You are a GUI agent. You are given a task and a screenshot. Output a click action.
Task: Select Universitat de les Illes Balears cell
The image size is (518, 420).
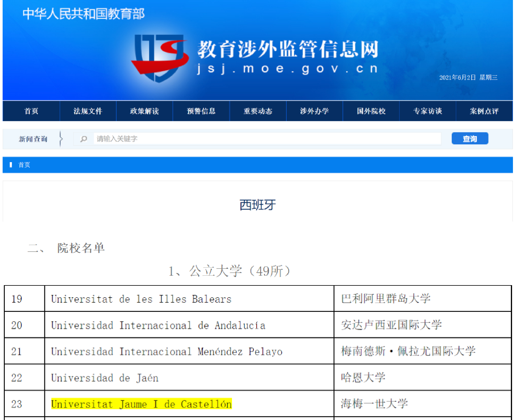[x=189, y=299]
